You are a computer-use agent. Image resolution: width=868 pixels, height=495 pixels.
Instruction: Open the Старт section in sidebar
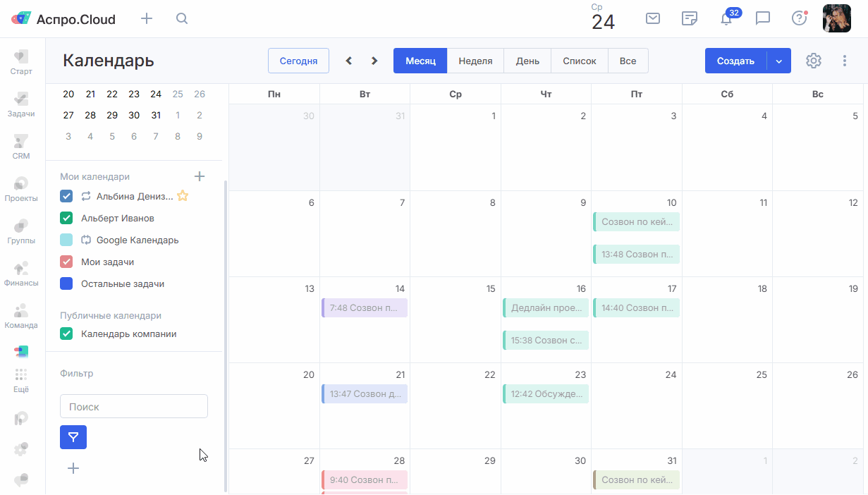tap(21, 62)
